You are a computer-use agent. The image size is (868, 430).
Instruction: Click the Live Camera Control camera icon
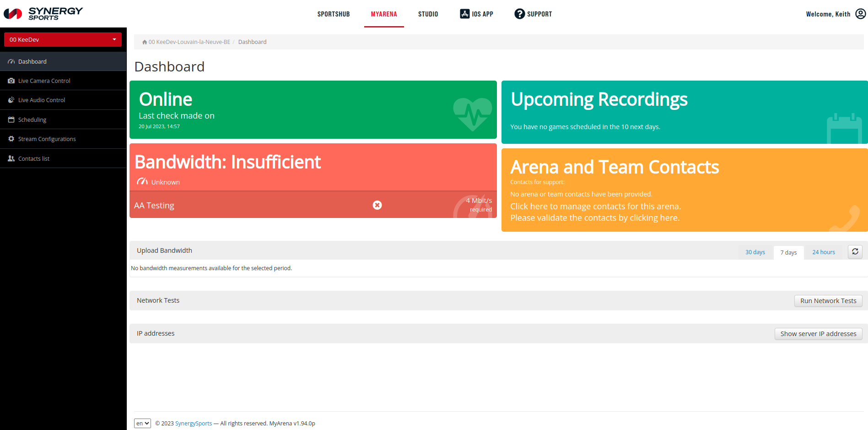pos(11,81)
